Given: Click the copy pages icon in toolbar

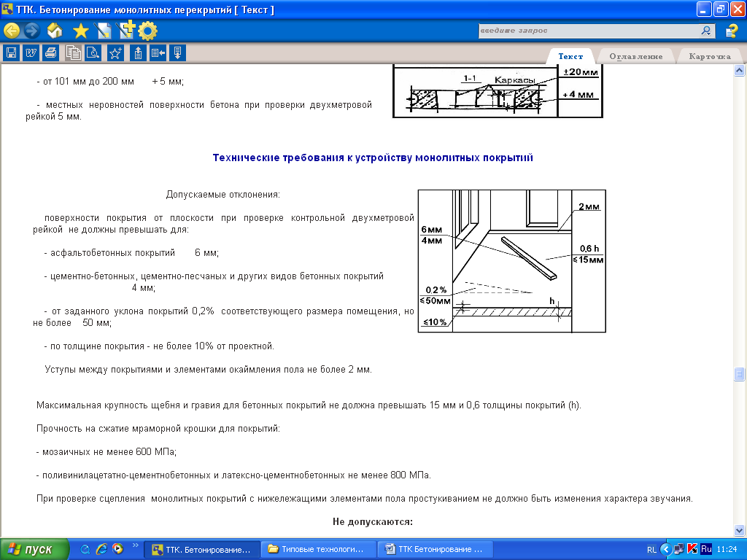Looking at the screenshot, I should point(74,52).
